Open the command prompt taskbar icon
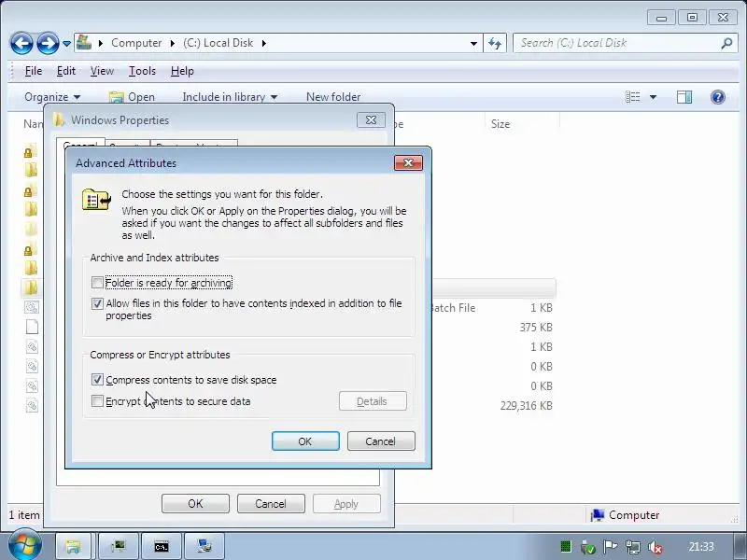Screen dimensions: 747x560 pyautogui.click(x=162, y=546)
